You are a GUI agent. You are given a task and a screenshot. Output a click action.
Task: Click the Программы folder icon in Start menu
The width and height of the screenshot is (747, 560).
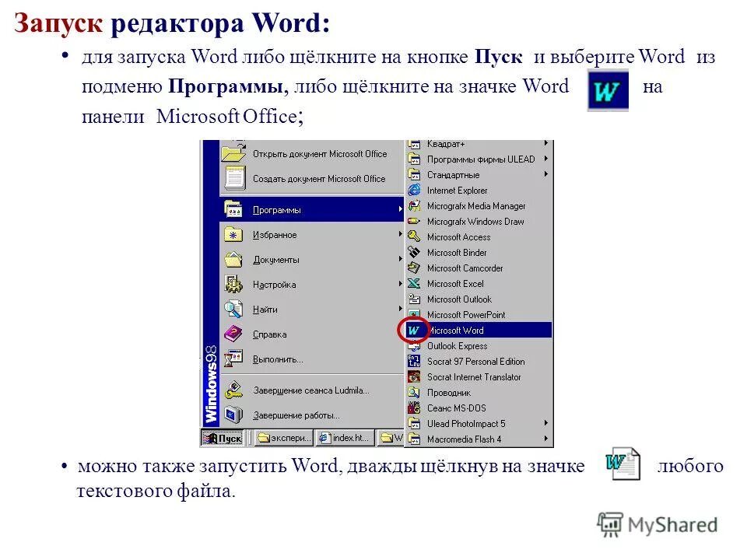point(233,209)
